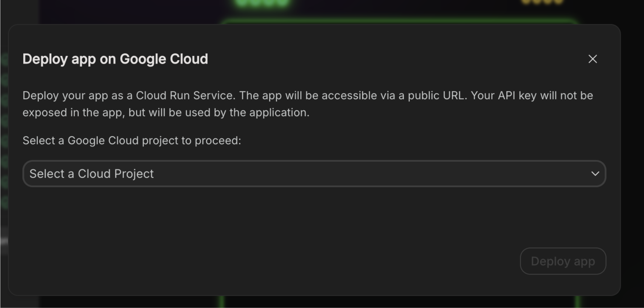644x308 pixels.
Task: Click the green vertical line below the dialog's left side
Action: [221, 302]
